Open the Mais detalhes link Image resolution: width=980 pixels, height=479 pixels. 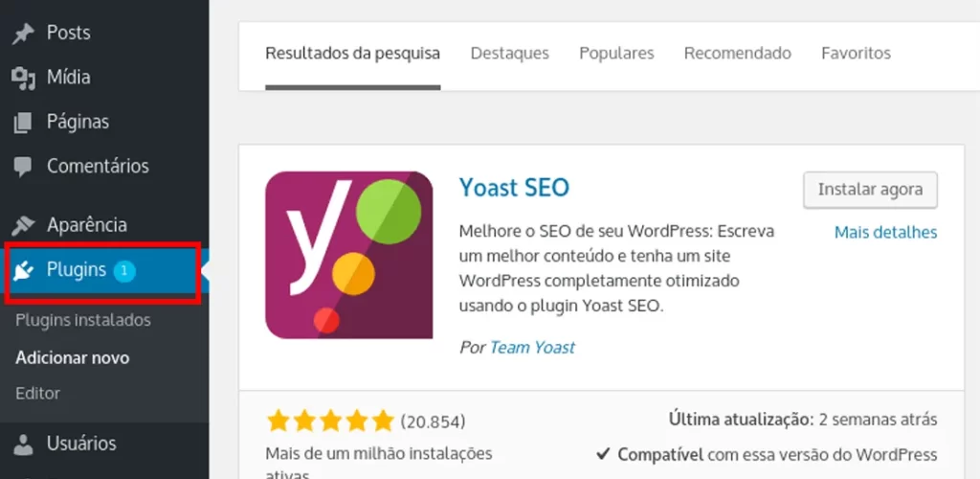(885, 233)
